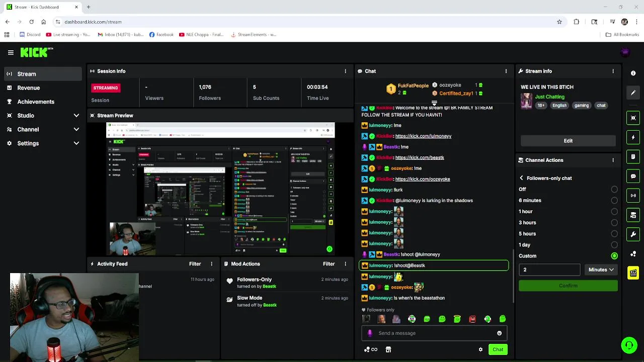Toggle the broadcast signal widget icon
The height and width of the screenshot is (362, 644).
(633, 196)
